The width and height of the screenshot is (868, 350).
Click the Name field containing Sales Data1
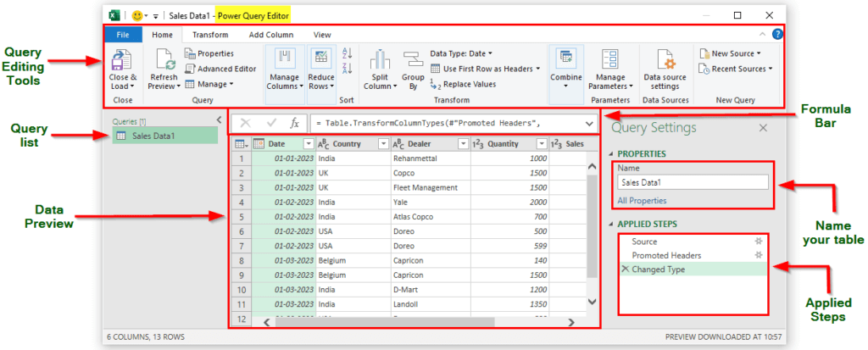(x=693, y=181)
